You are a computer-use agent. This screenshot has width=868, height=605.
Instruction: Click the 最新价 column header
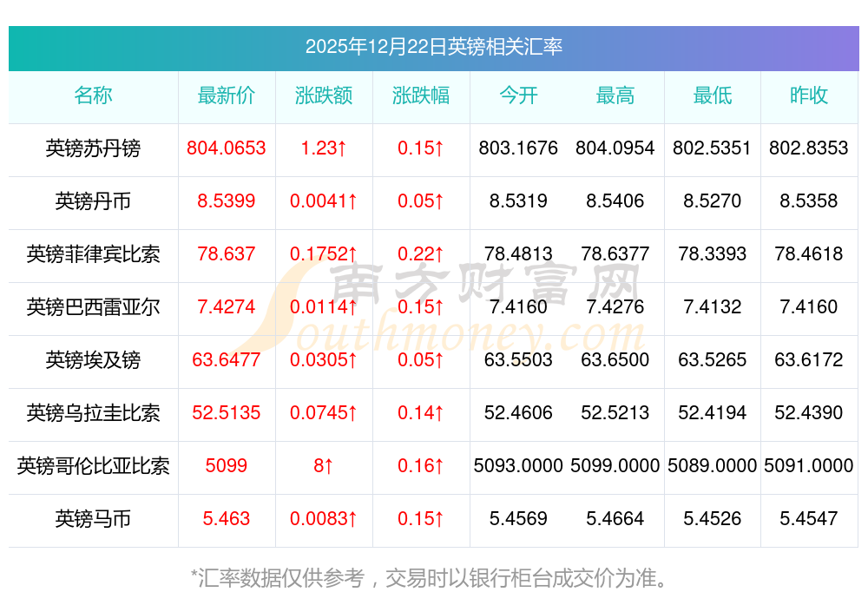click(226, 95)
